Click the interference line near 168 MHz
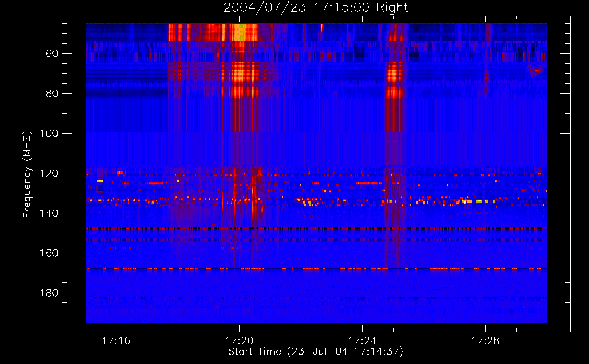The width and height of the screenshot is (589, 364). [316, 269]
